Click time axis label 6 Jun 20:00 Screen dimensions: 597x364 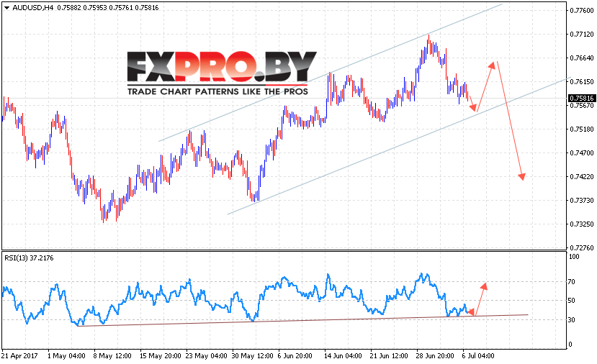[x=295, y=356]
